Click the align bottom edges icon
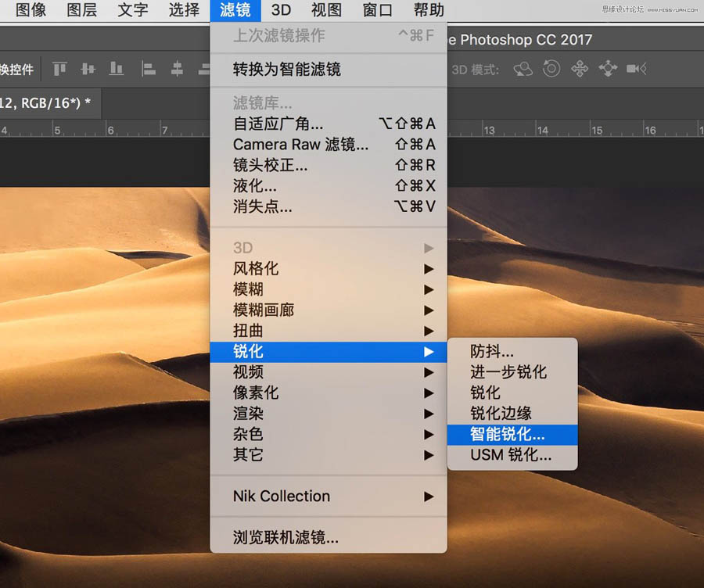704x588 pixels. coord(116,69)
